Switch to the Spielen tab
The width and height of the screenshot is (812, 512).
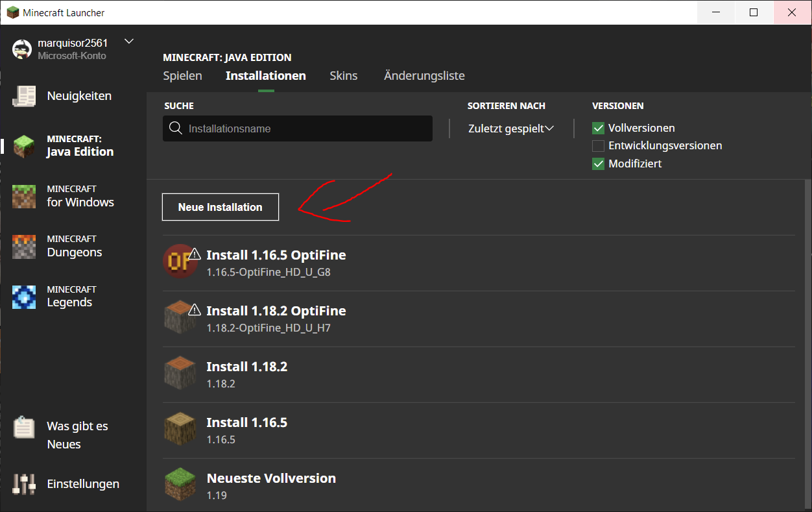tap(182, 76)
